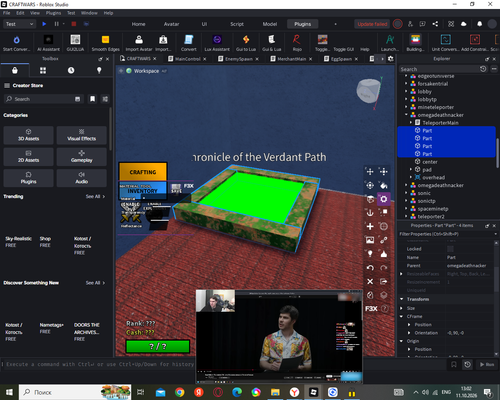
Task: Expand the ResizableFaces property
Action: point(402,274)
